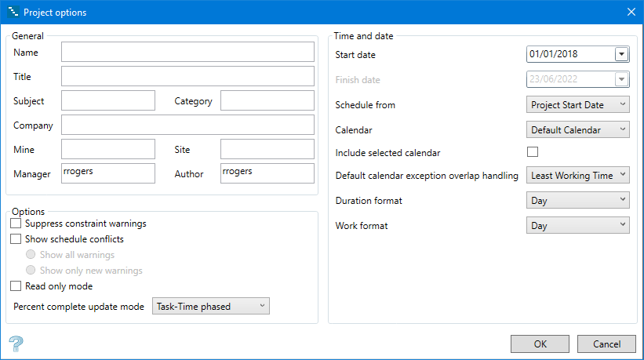The image size is (644, 360).
Task: Focus the Company input field
Action: (x=187, y=125)
